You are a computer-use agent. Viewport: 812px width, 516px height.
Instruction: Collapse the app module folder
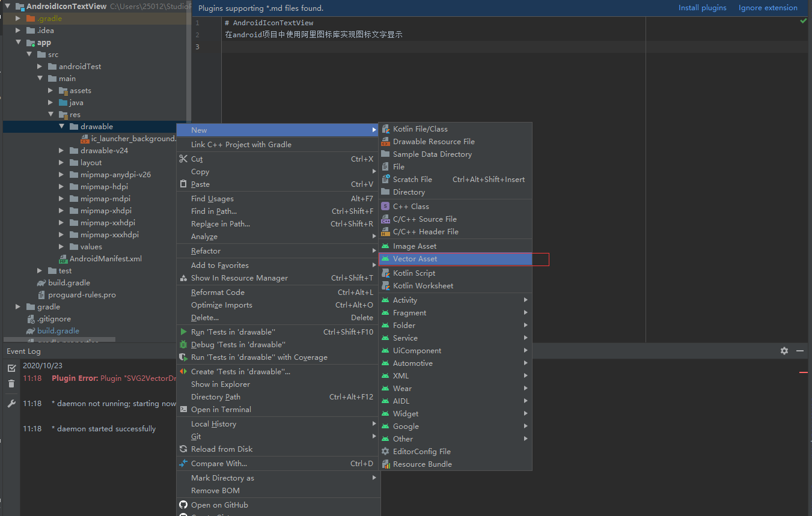[18, 43]
